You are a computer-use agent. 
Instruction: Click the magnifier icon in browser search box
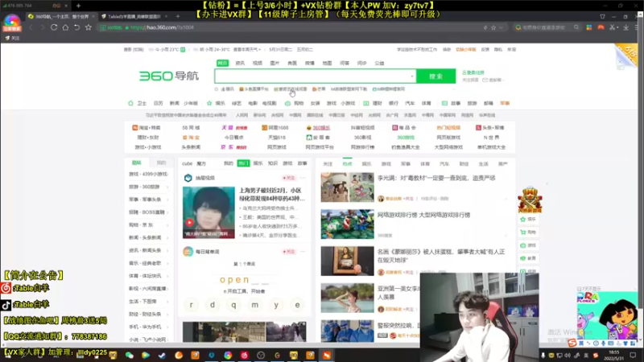(x=576, y=27)
